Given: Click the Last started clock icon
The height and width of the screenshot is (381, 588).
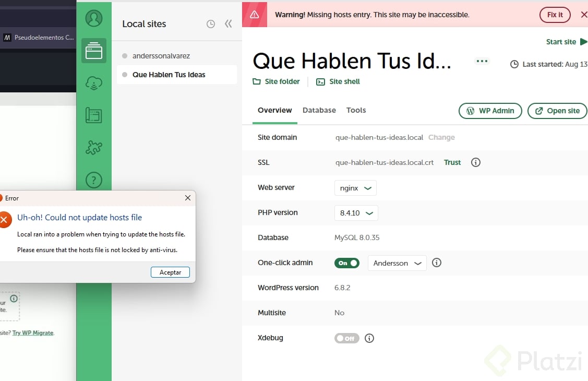Looking at the screenshot, I should [x=514, y=64].
